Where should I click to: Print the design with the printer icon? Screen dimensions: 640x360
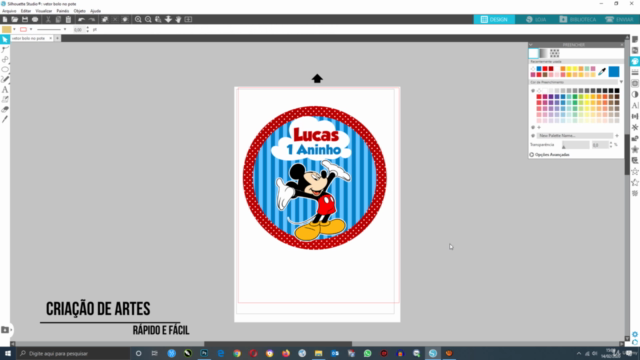click(35, 19)
